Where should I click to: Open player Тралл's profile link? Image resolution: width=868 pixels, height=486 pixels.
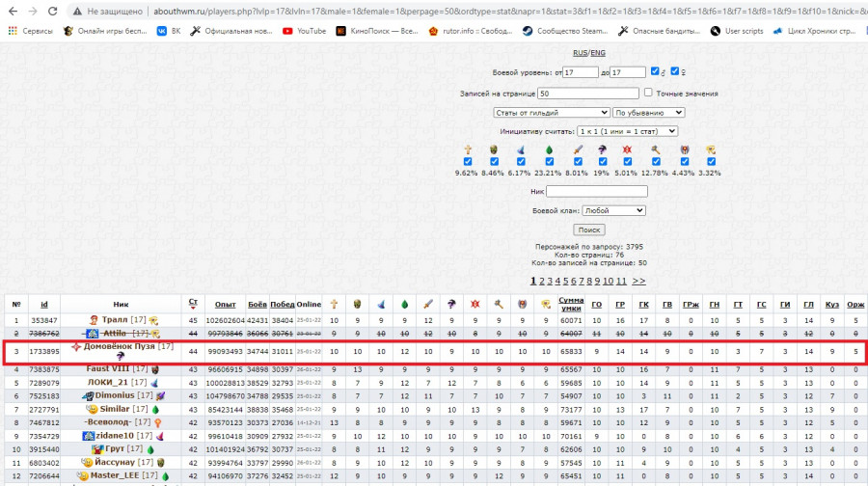pos(115,320)
